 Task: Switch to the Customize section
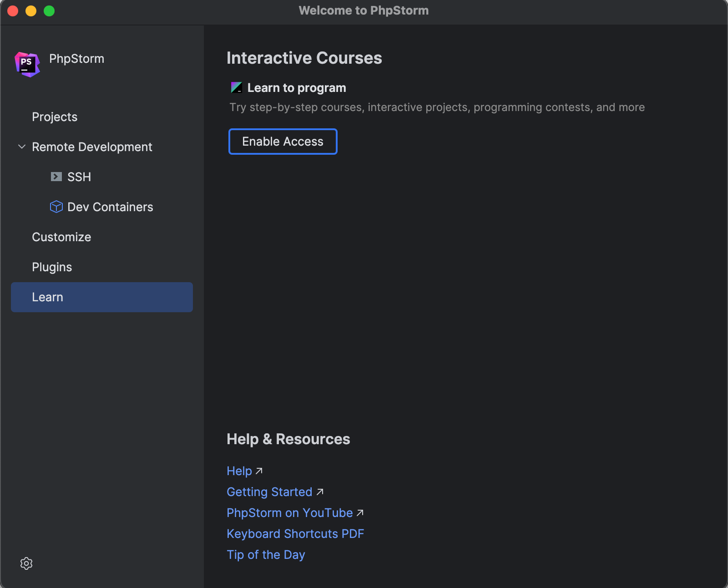[102, 237]
